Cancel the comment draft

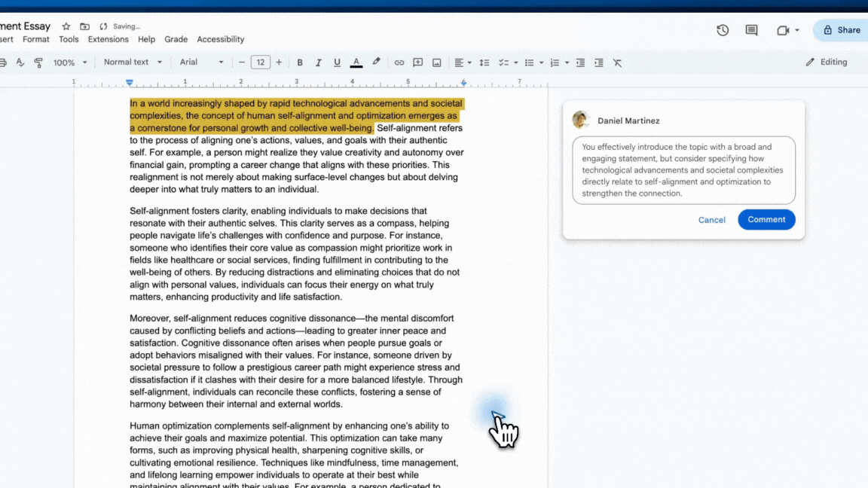pos(711,220)
